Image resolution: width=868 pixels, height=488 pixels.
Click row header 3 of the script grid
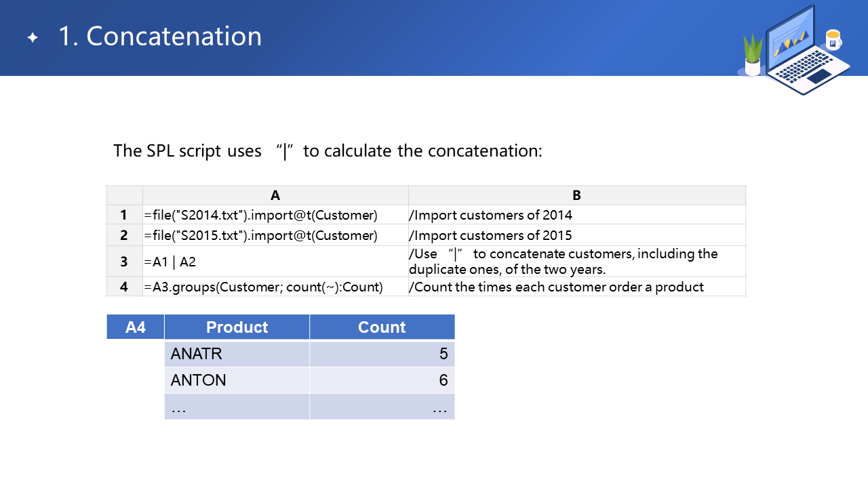[124, 262]
